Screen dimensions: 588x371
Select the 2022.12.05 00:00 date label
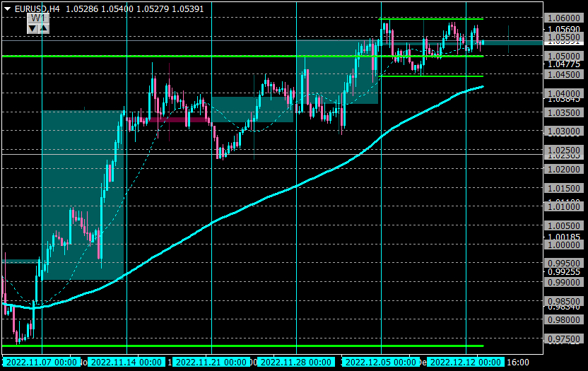pyautogui.click(x=381, y=362)
